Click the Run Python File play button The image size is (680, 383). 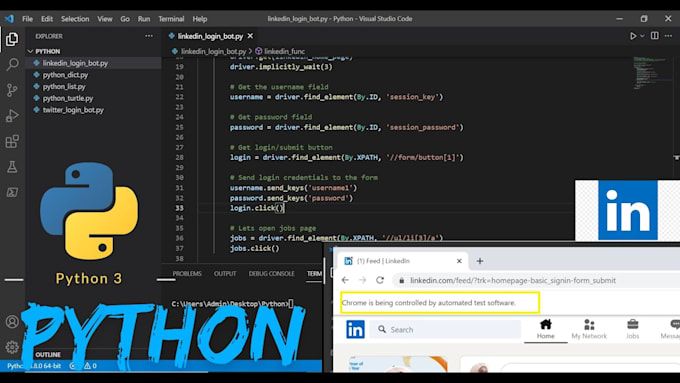633,36
